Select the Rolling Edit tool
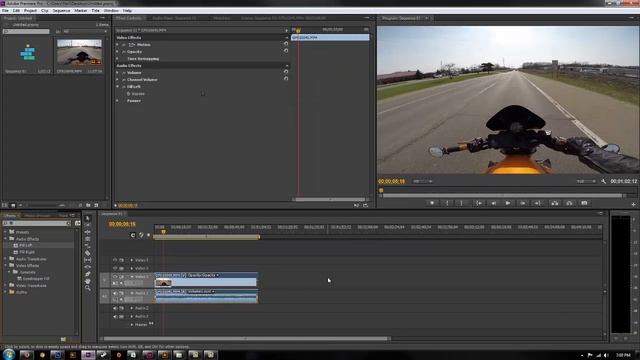The width and height of the screenshot is (640, 360). click(88, 239)
